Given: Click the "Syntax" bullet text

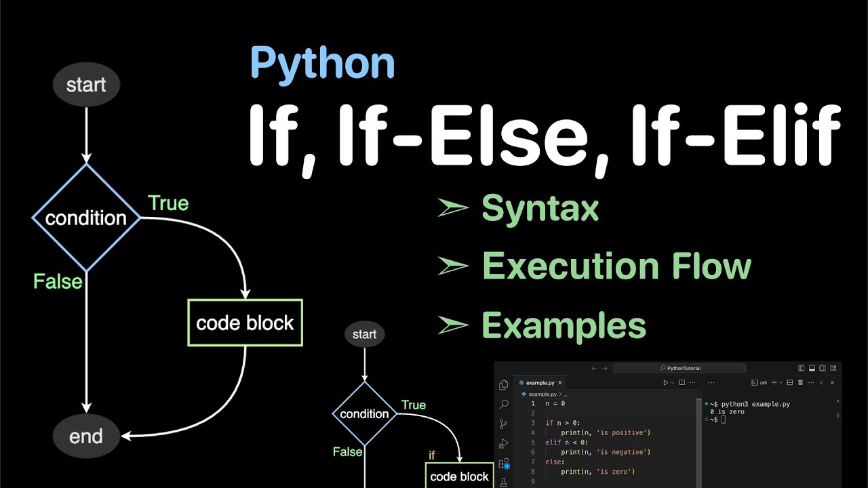Looking at the screenshot, I should click(x=540, y=208).
